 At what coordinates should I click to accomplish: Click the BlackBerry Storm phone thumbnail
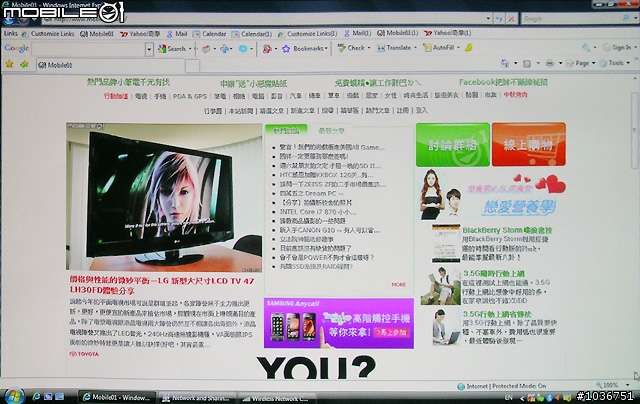[x=446, y=243]
